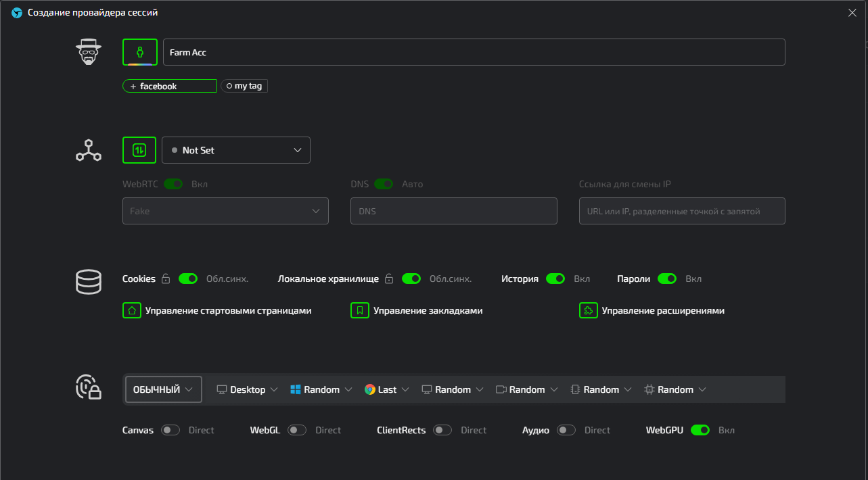The image size is (868, 480).
Task: Click the green profile icon button beside the name field
Action: 140,52
